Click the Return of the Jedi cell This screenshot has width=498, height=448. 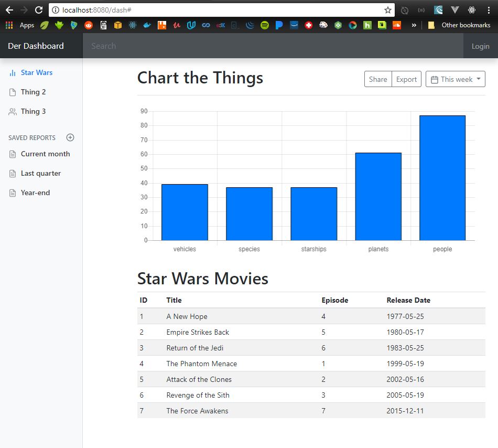coord(194,348)
